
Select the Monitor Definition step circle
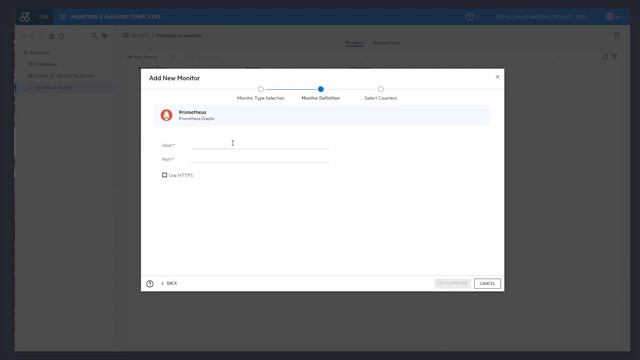(321, 89)
